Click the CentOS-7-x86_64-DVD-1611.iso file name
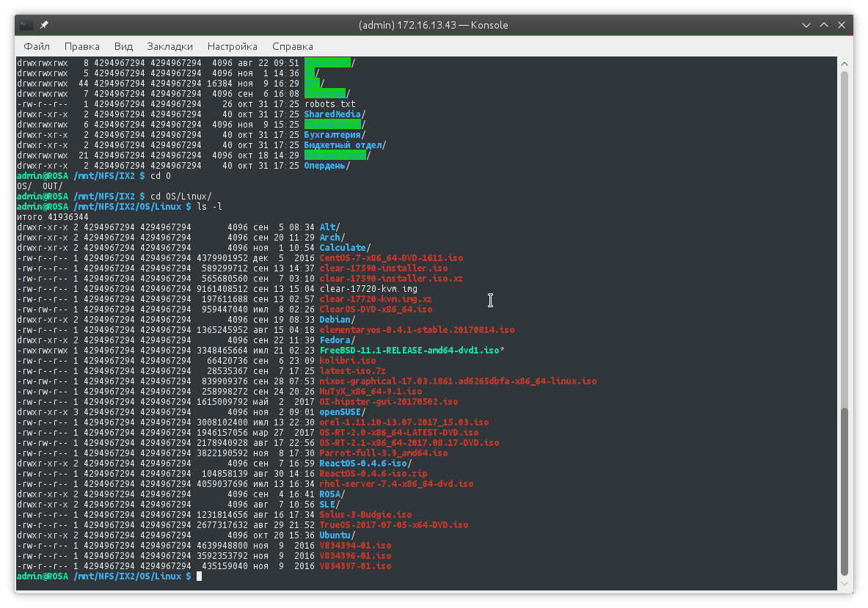Viewport: 868px width, 608px height. (x=391, y=258)
